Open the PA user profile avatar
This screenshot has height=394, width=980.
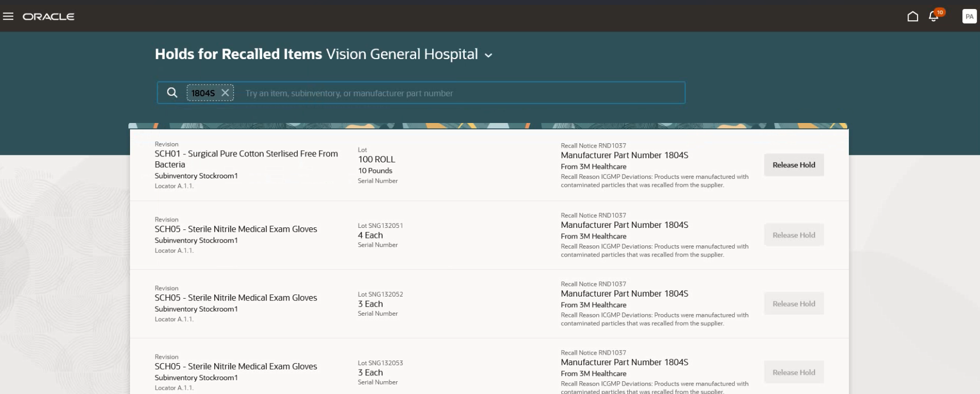tap(969, 17)
